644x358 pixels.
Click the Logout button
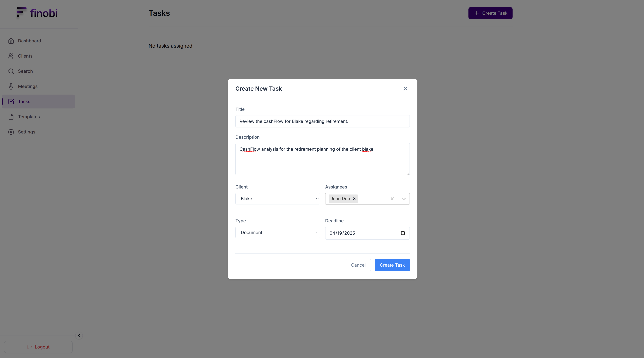[38, 347]
